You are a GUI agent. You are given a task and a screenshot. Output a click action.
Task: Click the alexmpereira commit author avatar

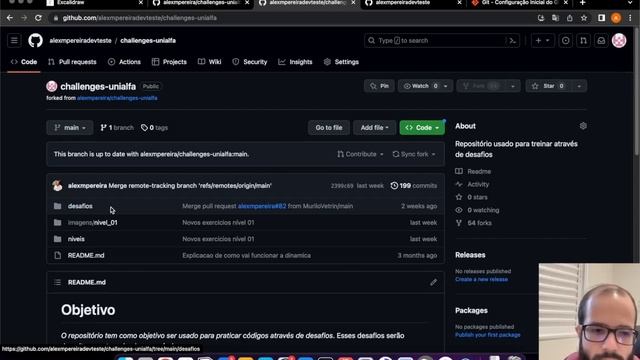[58, 185]
